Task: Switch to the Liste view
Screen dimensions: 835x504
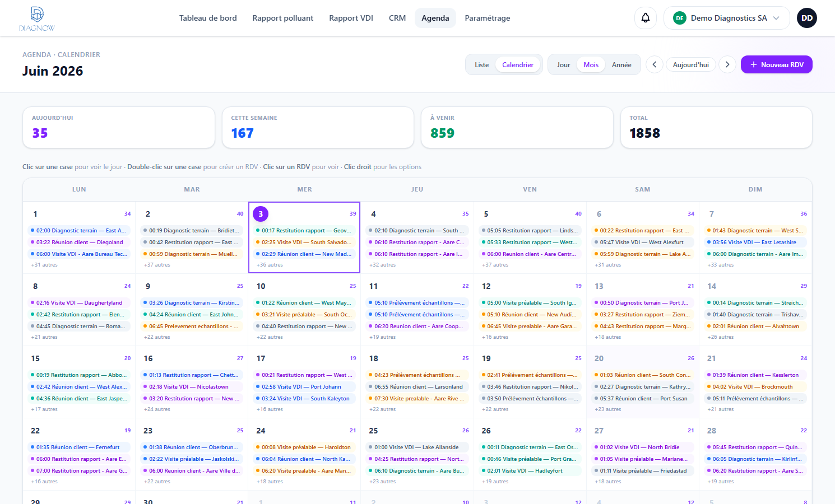Action: [481, 65]
